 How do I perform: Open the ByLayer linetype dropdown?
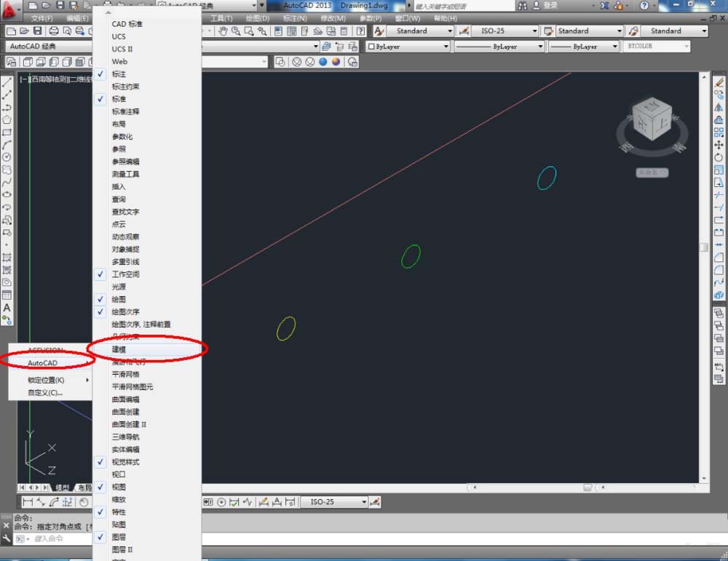pyautogui.click(x=540, y=47)
